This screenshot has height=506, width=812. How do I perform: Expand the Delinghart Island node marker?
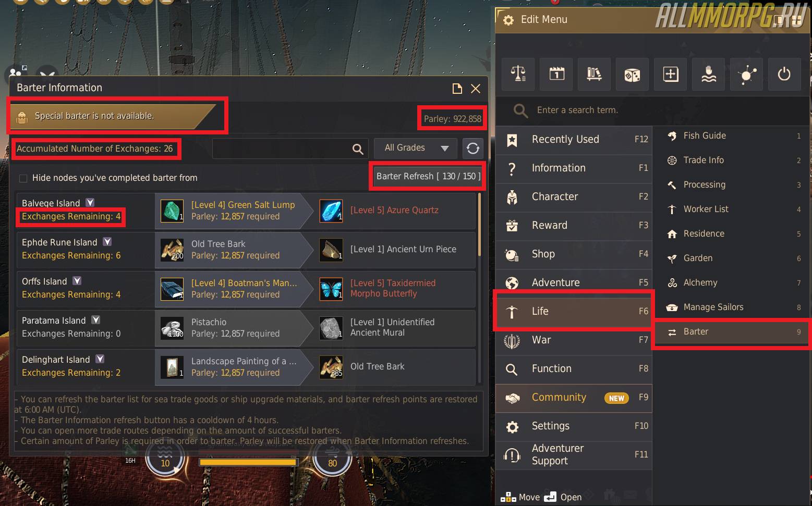pos(100,359)
